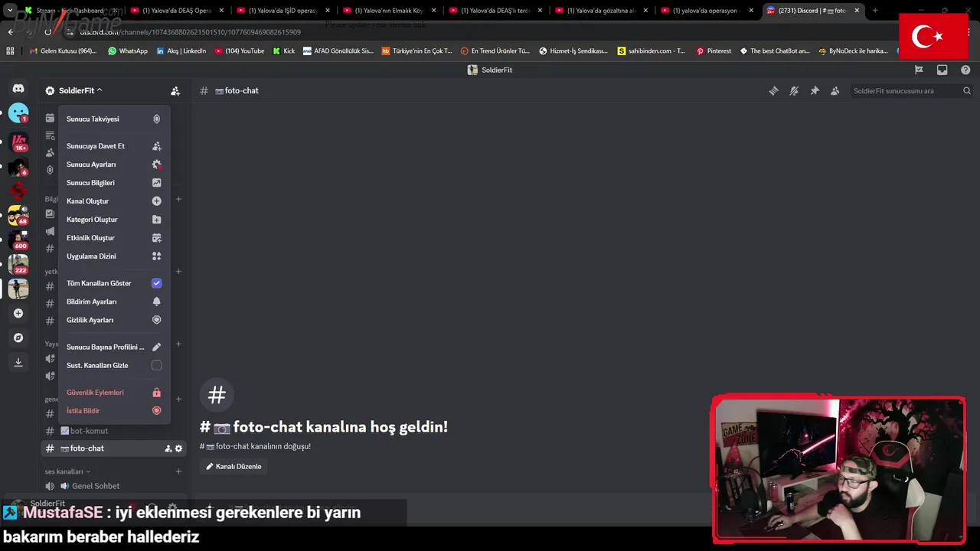The width and height of the screenshot is (980, 551).
Task: Toggle Sust. Kanalları Gizle checkbox
Action: point(156,366)
